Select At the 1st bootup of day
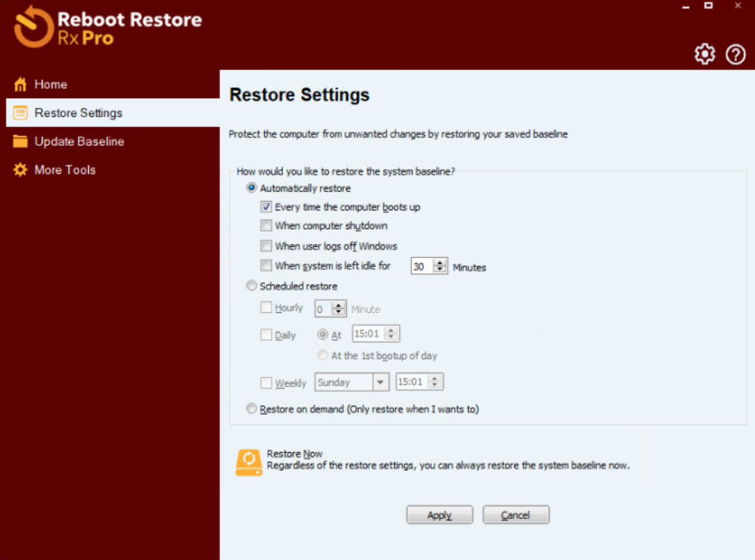Screen dimensions: 755x560 (323, 355)
